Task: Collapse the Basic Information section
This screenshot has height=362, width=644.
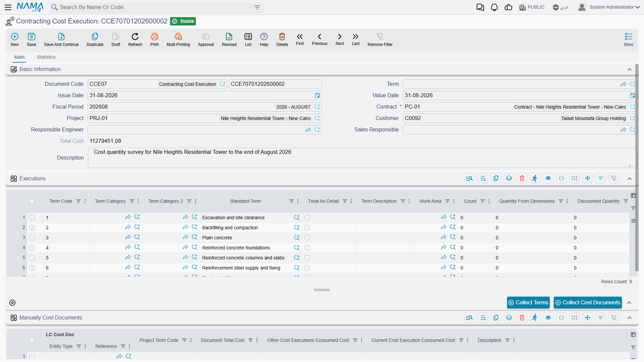Action: click(x=630, y=69)
